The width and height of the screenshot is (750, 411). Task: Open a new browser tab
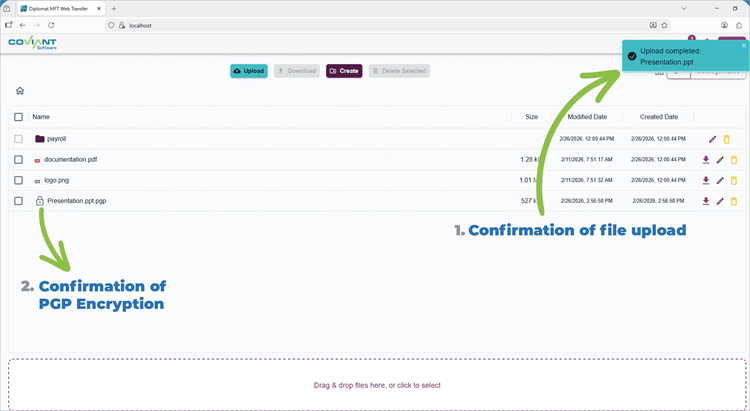click(x=114, y=9)
